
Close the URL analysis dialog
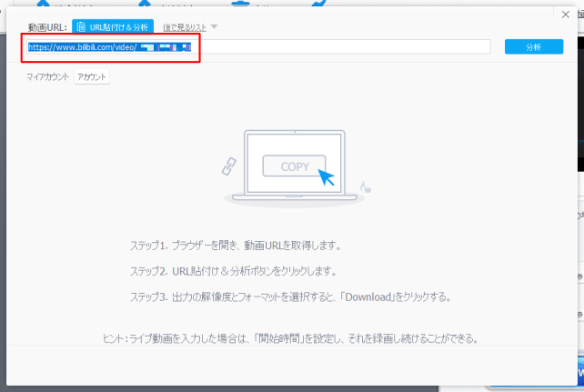coord(566,15)
